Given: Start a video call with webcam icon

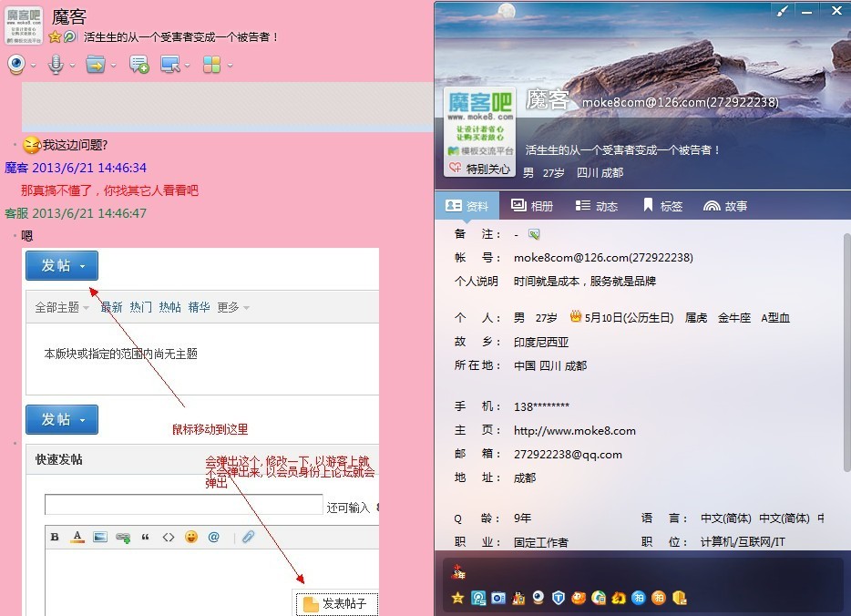Looking at the screenshot, I should pyautogui.click(x=16, y=65).
